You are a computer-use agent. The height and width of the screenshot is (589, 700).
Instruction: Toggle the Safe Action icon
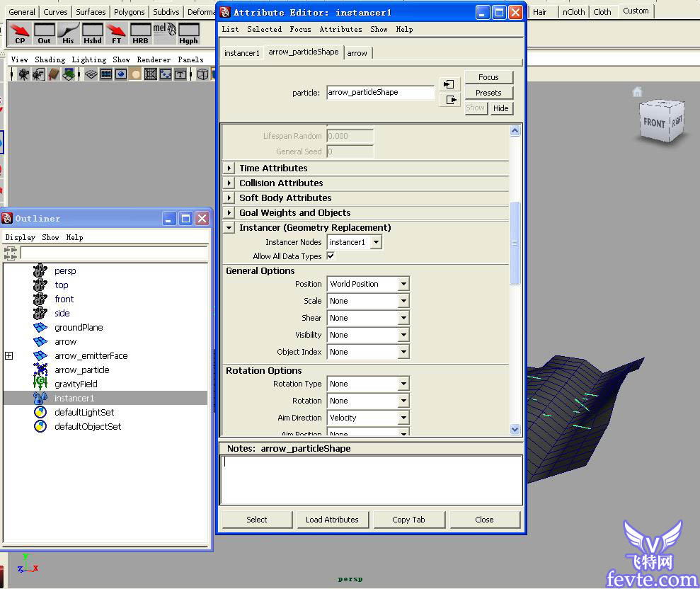click(x=166, y=74)
